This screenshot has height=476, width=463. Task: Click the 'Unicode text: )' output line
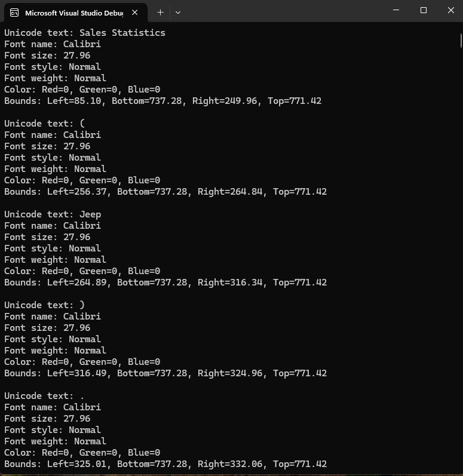pyautogui.click(x=45, y=305)
